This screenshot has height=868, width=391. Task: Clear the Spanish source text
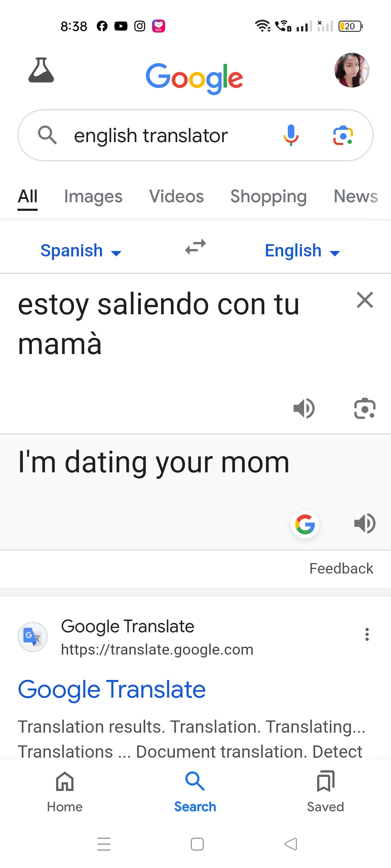[365, 300]
